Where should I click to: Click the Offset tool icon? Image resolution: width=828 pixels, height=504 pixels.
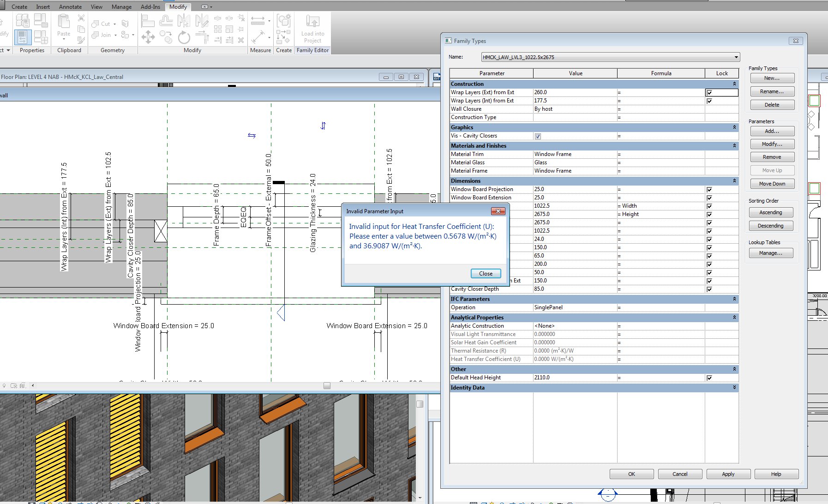(166, 21)
